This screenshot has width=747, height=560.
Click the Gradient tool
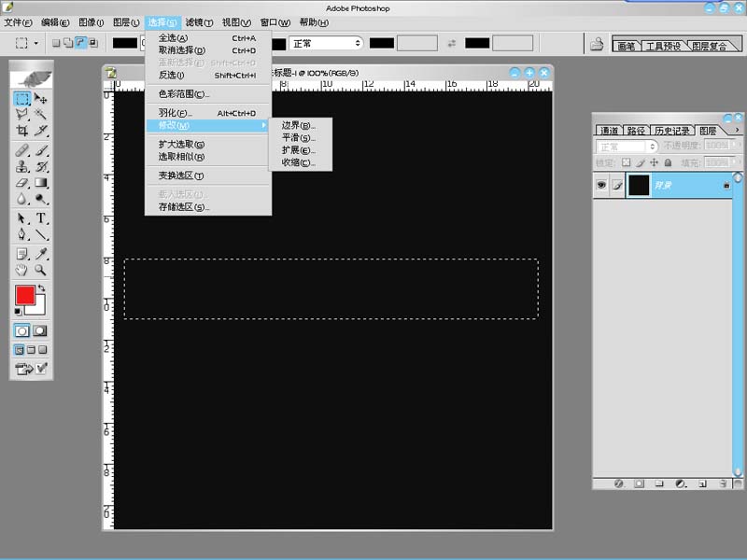click(41, 183)
